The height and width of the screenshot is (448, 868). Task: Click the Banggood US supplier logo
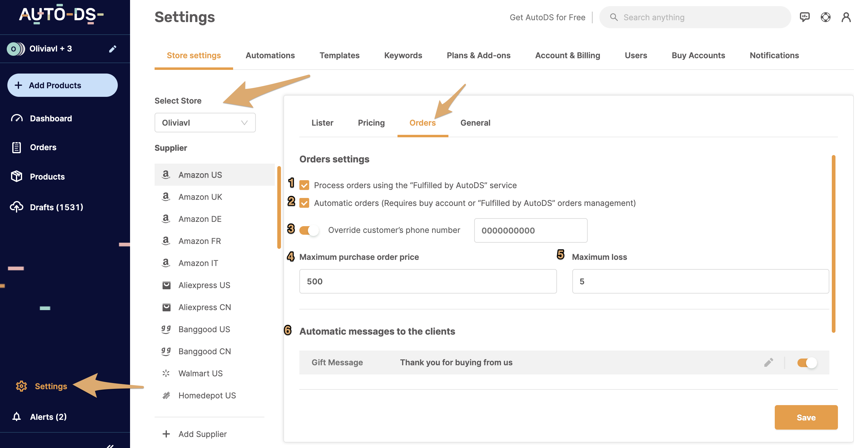pos(166,329)
